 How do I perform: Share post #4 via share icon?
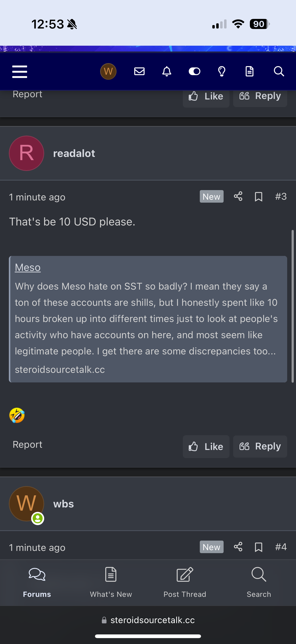[x=238, y=547]
